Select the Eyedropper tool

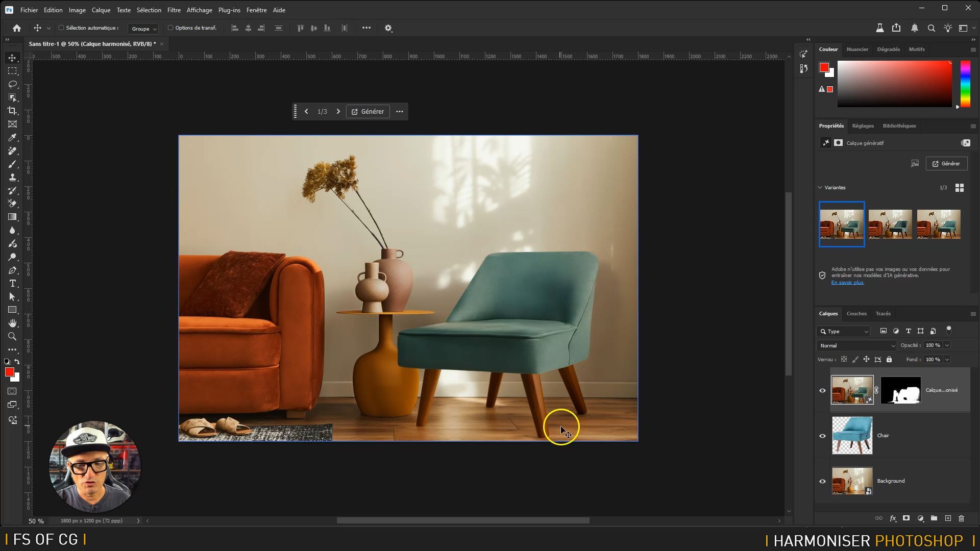click(x=12, y=138)
